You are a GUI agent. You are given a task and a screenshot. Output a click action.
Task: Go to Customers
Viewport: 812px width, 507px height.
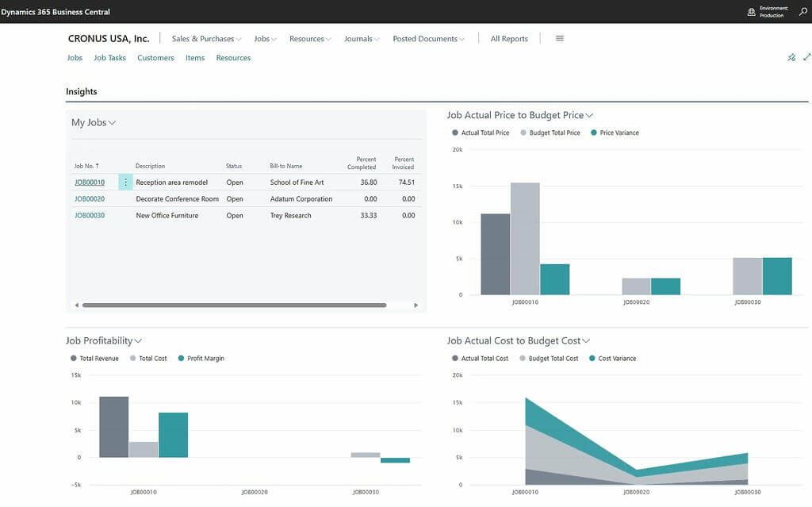(x=155, y=58)
